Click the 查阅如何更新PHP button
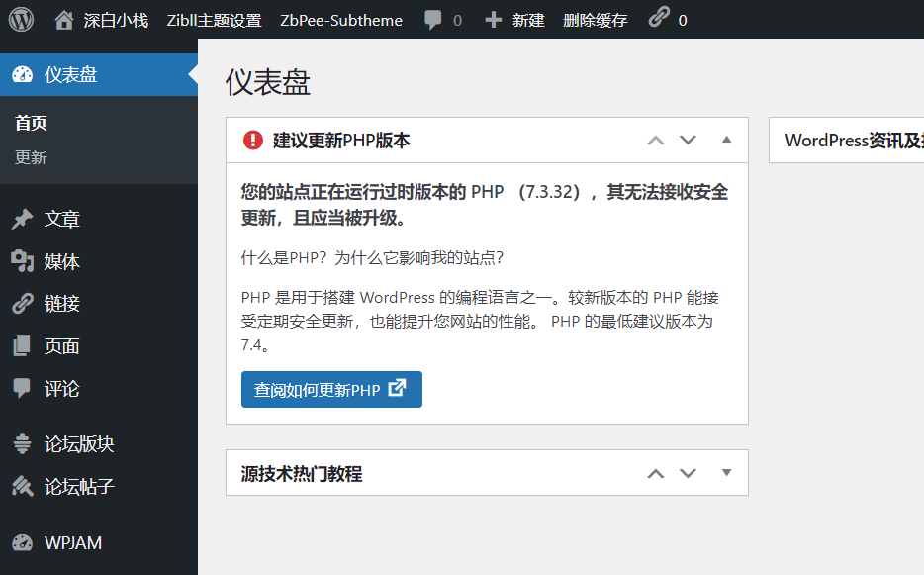The height and width of the screenshot is (575, 924). pos(330,389)
